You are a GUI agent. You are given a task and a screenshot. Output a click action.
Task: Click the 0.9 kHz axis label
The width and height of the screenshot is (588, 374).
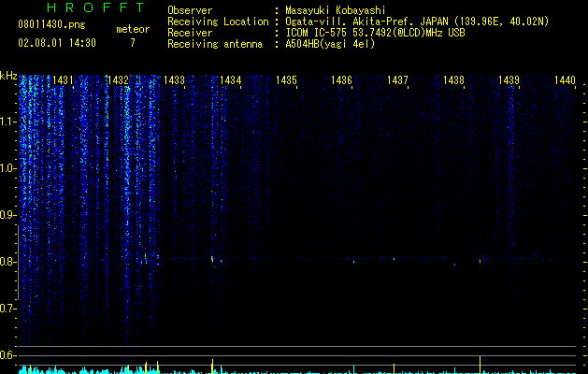[x=8, y=215]
